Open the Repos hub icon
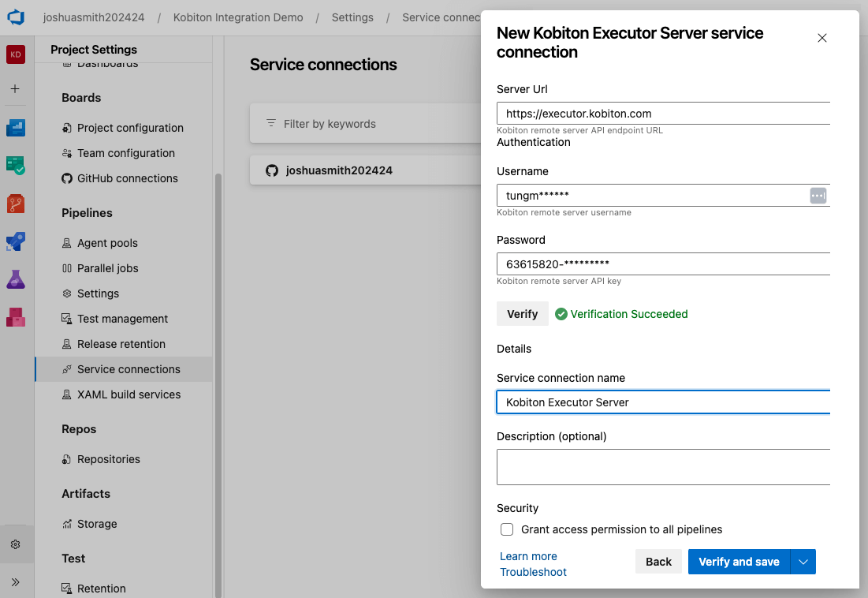The width and height of the screenshot is (868, 598). pyautogui.click(x=16, y=204)
